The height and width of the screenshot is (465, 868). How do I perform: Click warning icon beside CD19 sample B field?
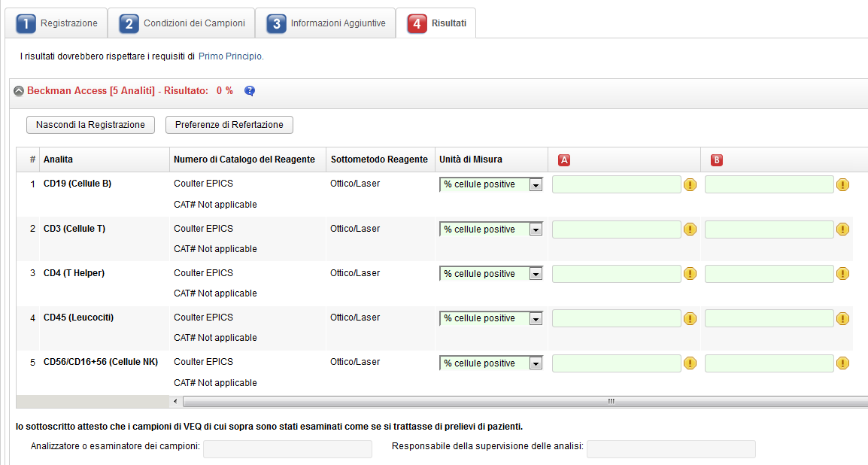point(842,185)
